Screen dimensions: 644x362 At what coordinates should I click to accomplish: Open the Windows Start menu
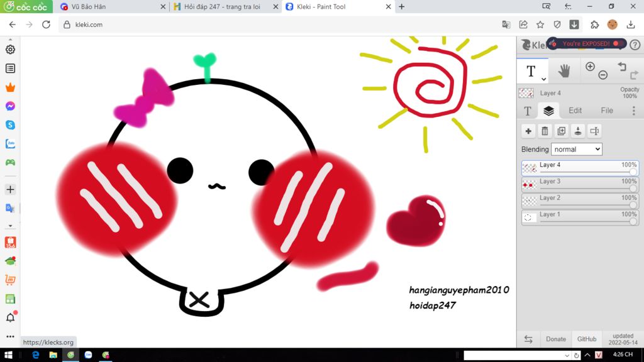(8, 355)
